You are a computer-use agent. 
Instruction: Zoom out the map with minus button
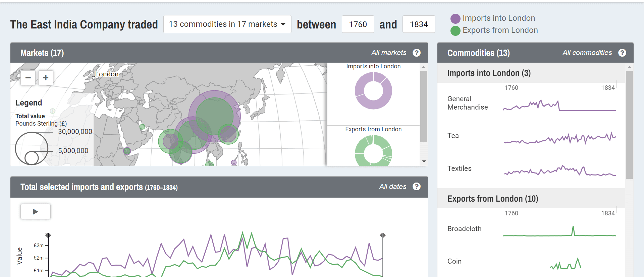tap(28, 78)
